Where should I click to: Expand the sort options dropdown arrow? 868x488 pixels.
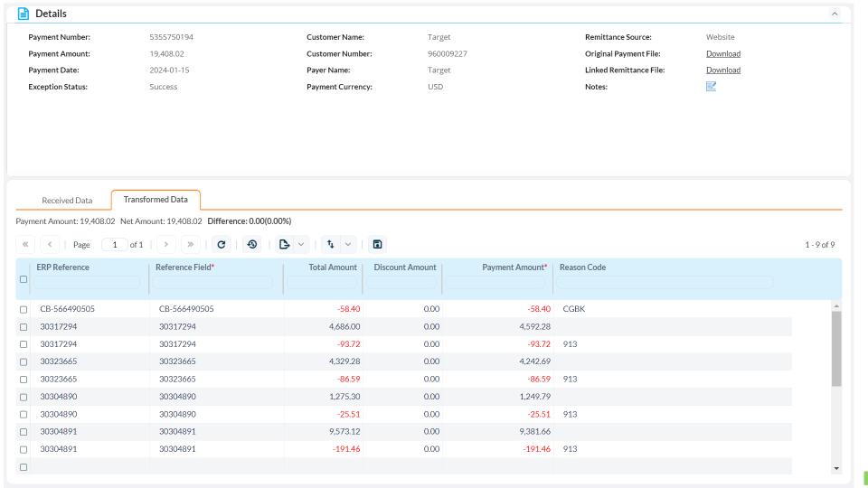(347, 245)
